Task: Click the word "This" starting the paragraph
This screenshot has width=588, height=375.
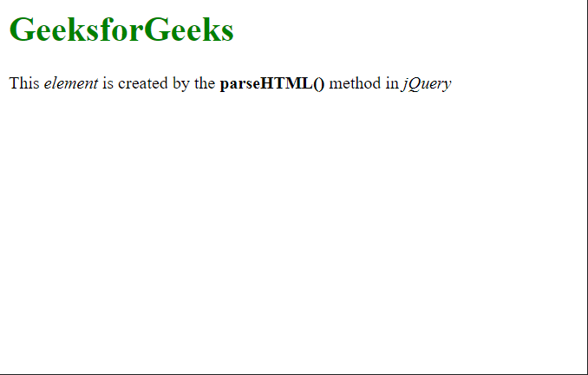Action: click(x=24, y=83)
